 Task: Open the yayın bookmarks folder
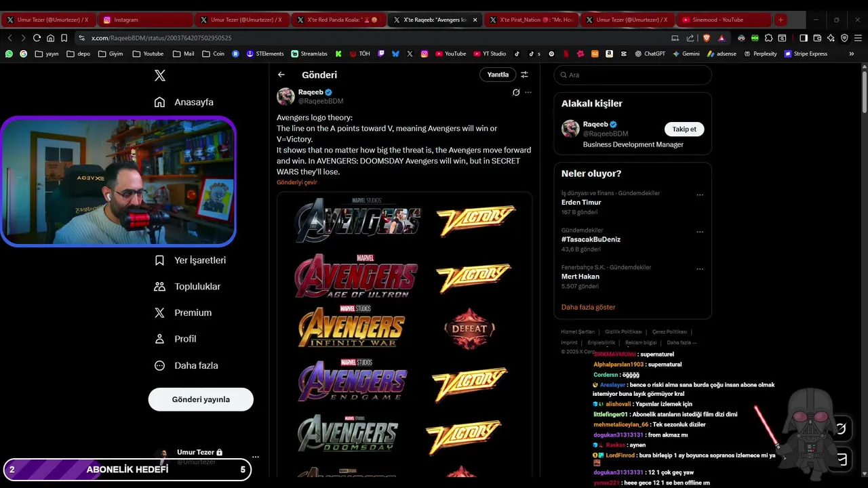47,54
